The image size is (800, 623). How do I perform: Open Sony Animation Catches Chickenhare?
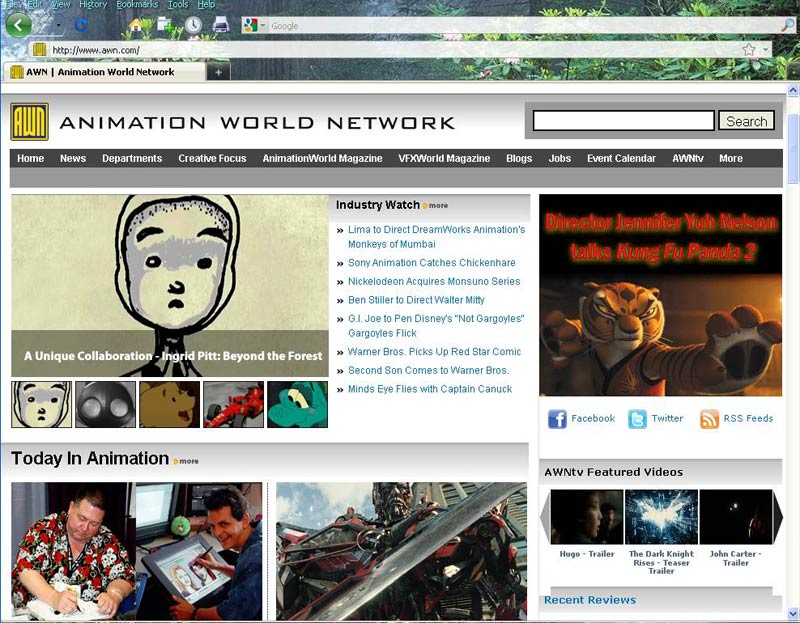432,263
